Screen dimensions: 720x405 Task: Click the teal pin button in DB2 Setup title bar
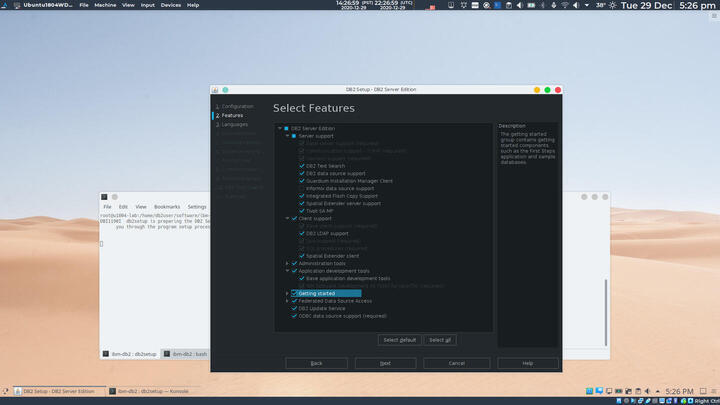tap(225, 90)
